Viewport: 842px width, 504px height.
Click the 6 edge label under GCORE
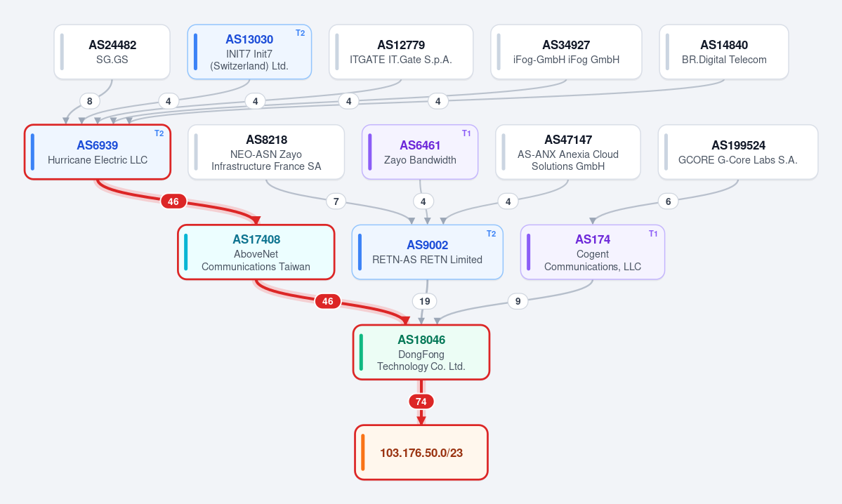[x=668, y=201]
